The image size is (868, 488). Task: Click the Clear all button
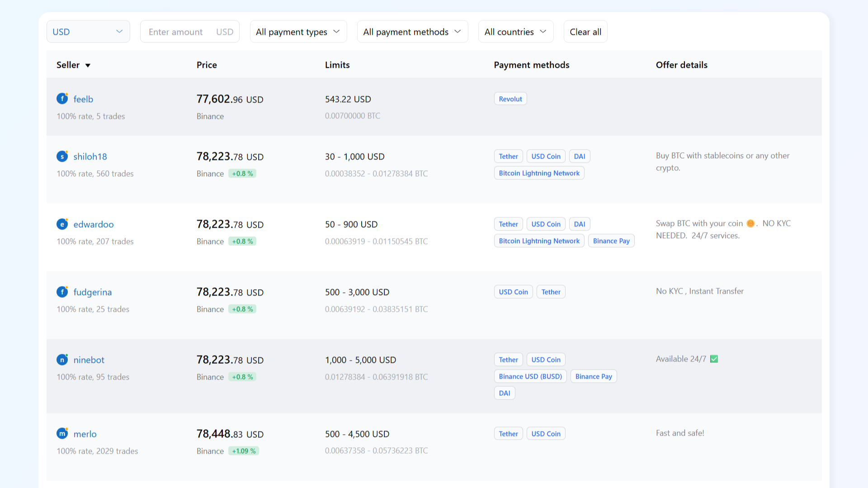(x=585, y=31)
